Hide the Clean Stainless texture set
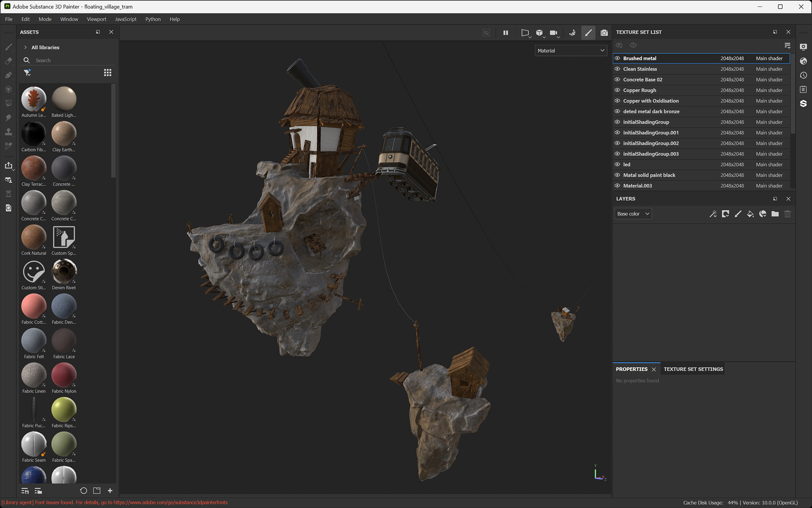 pos(617,69)
